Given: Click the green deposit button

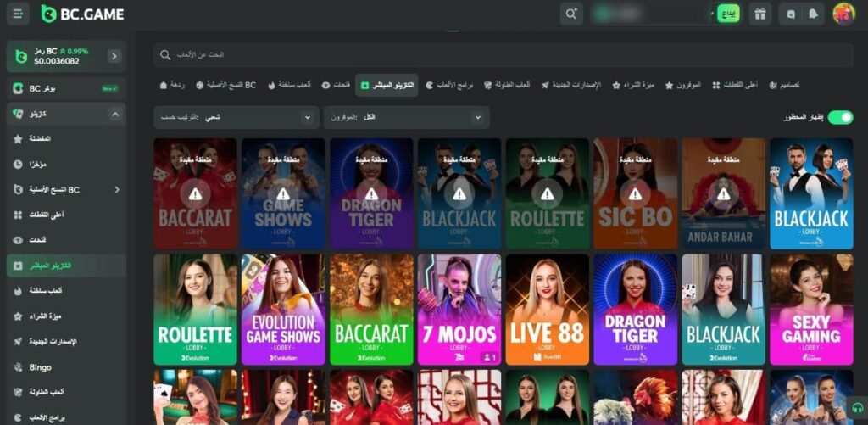Looking at the screenshot, I should (x=728, y=14).
